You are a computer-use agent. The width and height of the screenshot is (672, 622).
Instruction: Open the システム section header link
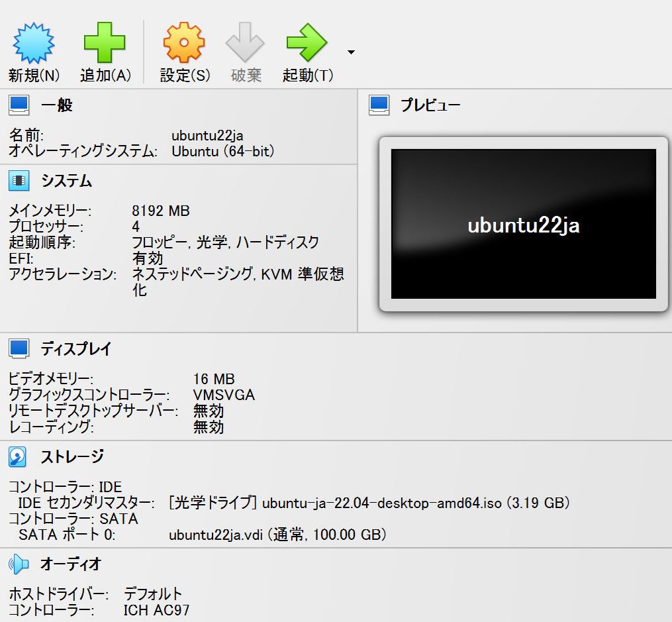pos(67,180)
